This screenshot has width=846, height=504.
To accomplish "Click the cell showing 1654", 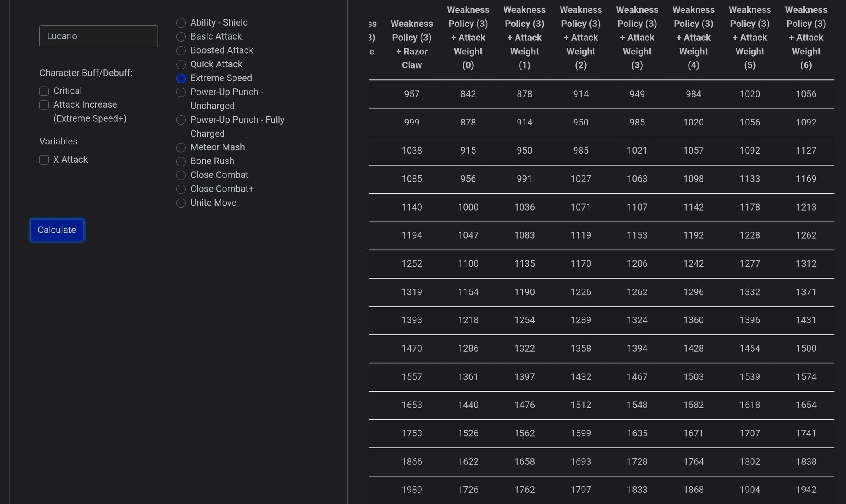I will (x=806, y=405).
